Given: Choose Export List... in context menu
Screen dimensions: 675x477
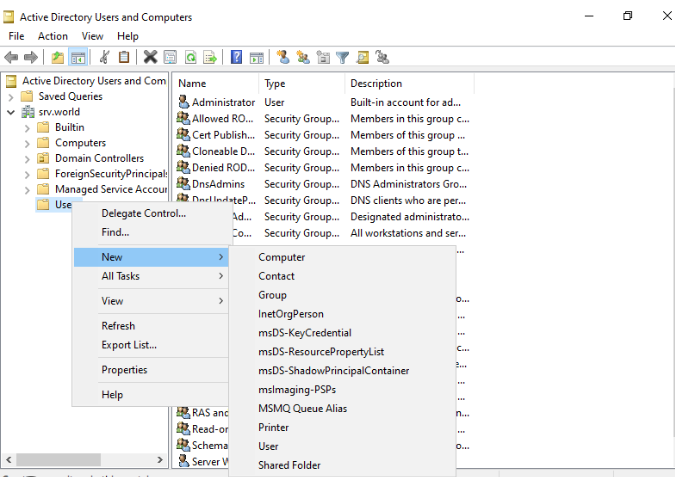Looking at the screenshot, I should 151,345.
